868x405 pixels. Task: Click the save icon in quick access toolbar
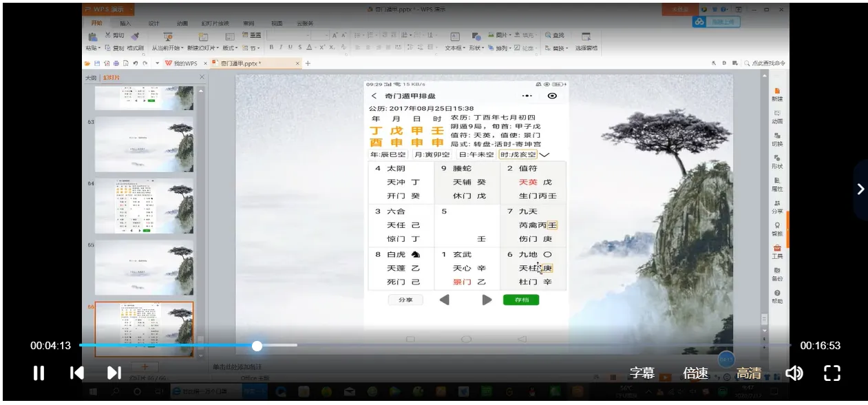(x=98, y=63)
